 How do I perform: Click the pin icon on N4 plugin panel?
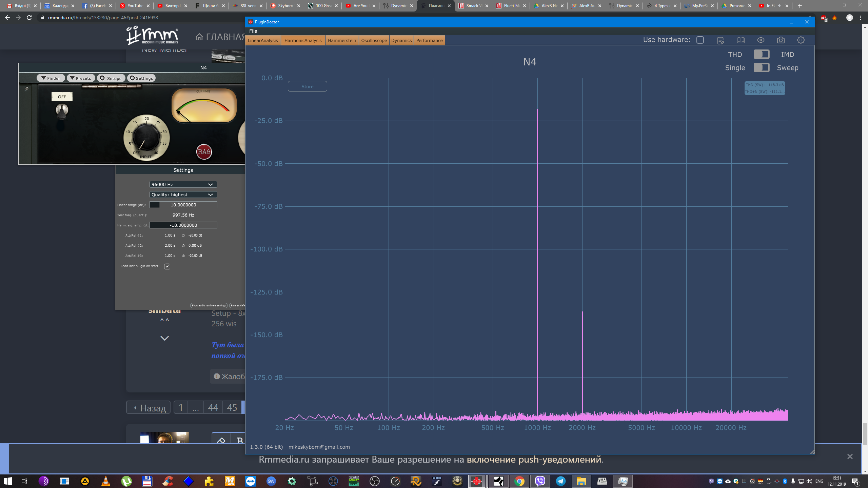click(27, 89)
